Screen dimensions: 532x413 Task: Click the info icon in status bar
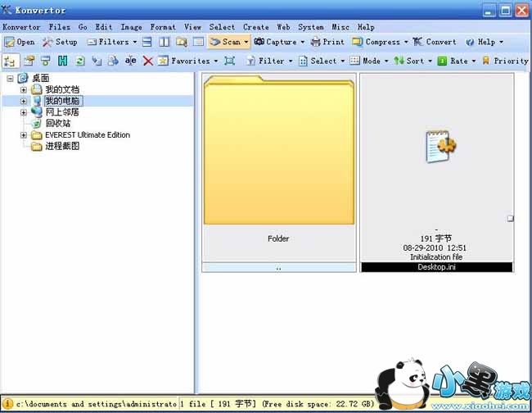pyautogui.click(x=7, y=404)
